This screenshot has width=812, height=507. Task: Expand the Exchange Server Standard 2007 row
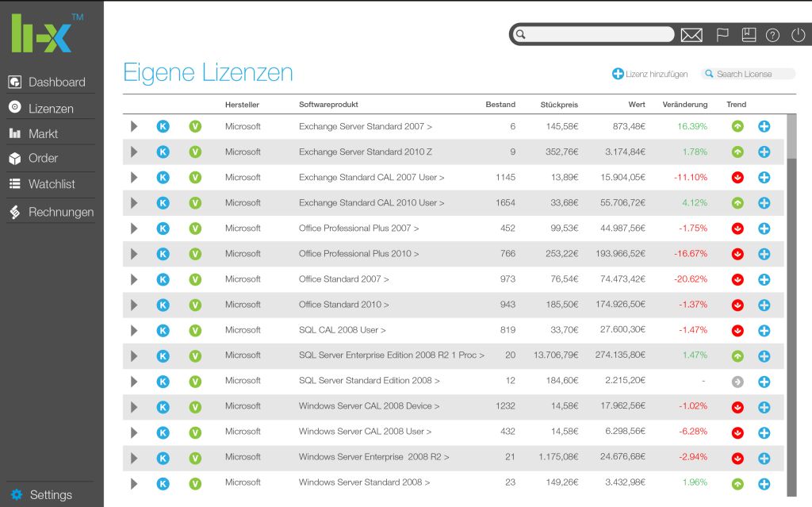(134, 126)
